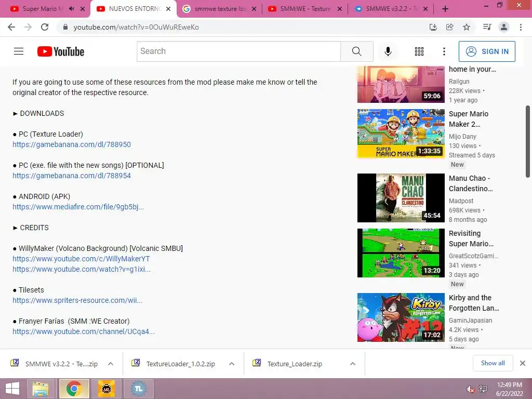Open File Explorer from taskbar
This screenshot has height=399, width=532.
pyautogui.click(x=41, y=389)
